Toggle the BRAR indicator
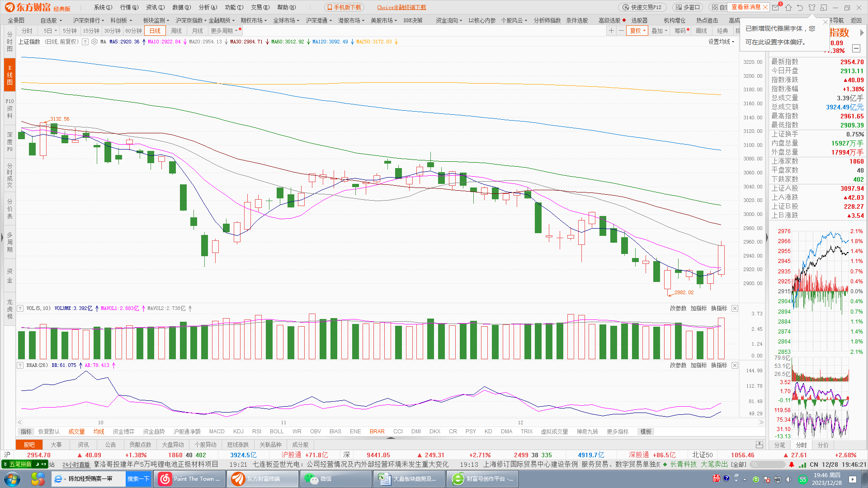The height and width of the screenshot is (488, 868). click(x=377, y=432)
